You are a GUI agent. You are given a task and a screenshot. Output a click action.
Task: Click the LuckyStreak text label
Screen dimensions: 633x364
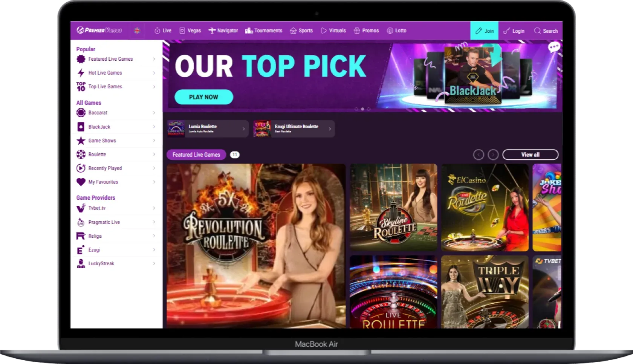coord(101,264)
